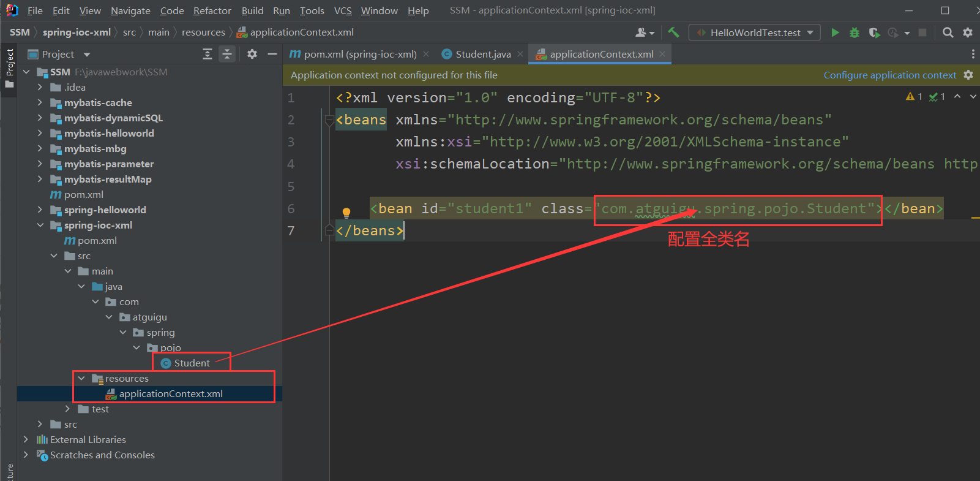
Task: Click the typo checkmark indicator
Action: click(937, 96)
